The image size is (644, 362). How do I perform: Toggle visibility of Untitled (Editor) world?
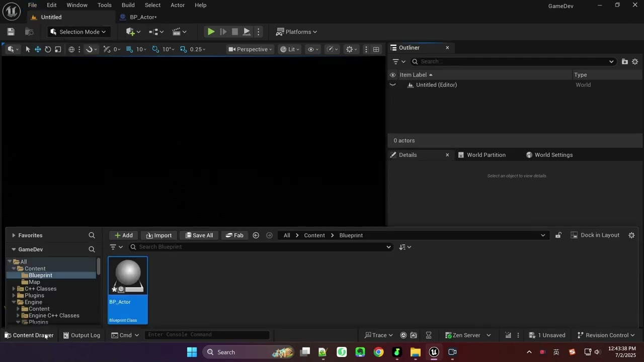coord(393,85)
